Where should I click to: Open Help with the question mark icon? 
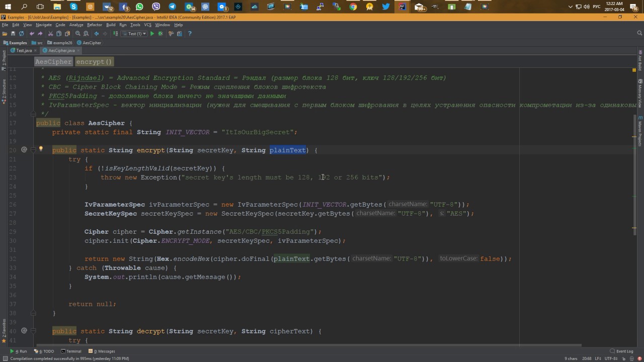pyautogui.click(x=190, y=34)
